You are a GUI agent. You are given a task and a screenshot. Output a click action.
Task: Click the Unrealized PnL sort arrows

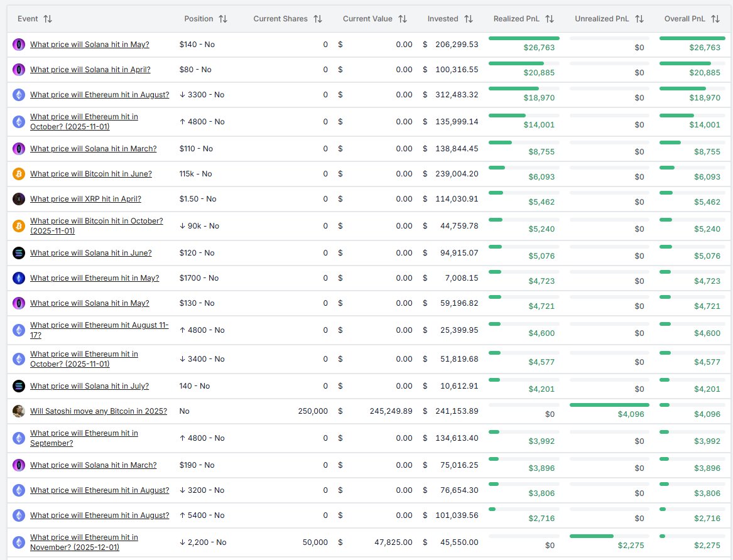tap(639, 19)
